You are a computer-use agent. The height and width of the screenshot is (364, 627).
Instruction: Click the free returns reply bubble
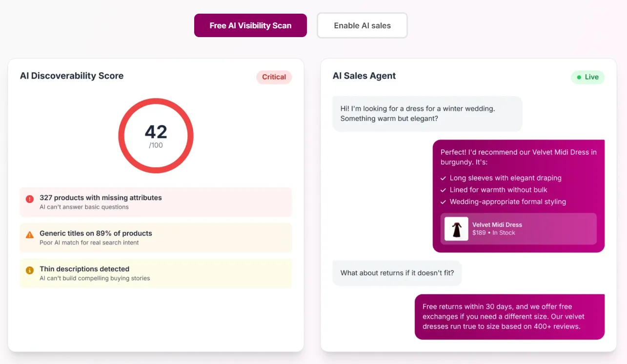click(509, 317)
